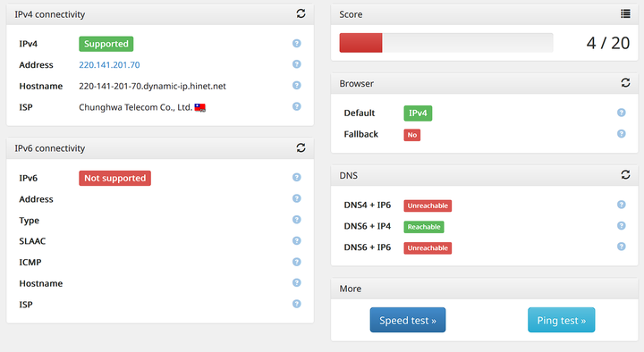This screenshot has width=644, height=352.
Task: Open help for IPv4 Hostname row
Action: point(297,86)
